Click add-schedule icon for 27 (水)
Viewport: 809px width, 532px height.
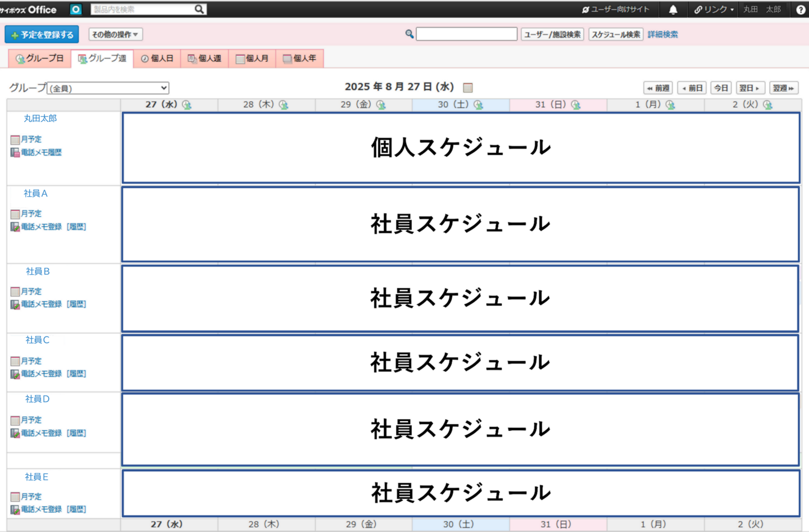(187, 105)
